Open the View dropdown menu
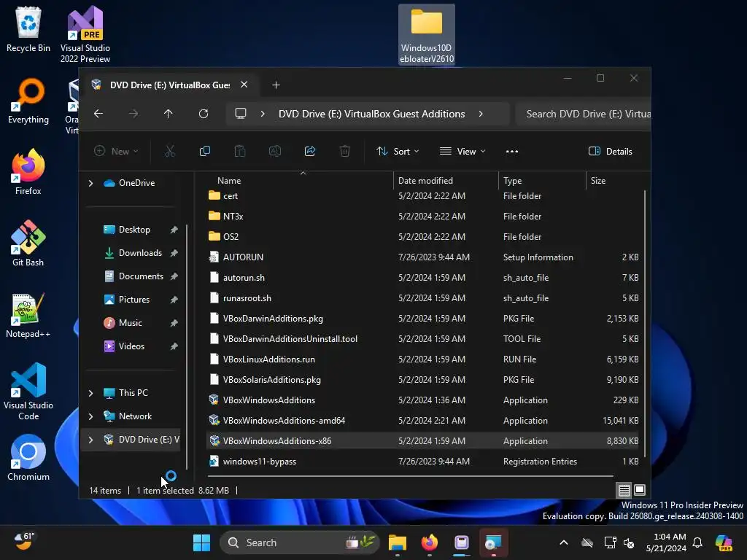Image resolution: width=747 pixels, height=560 pixels. tap(462, 152)
